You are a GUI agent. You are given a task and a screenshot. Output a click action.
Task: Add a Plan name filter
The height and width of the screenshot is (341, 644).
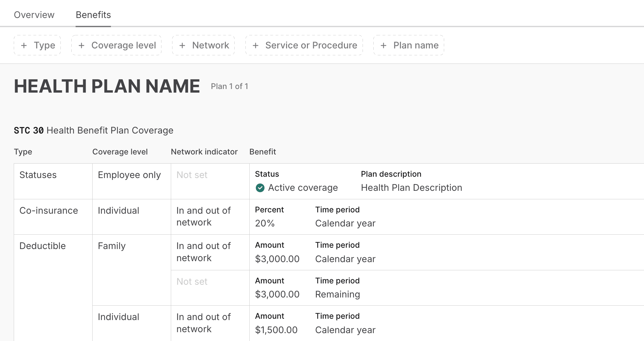408,45
